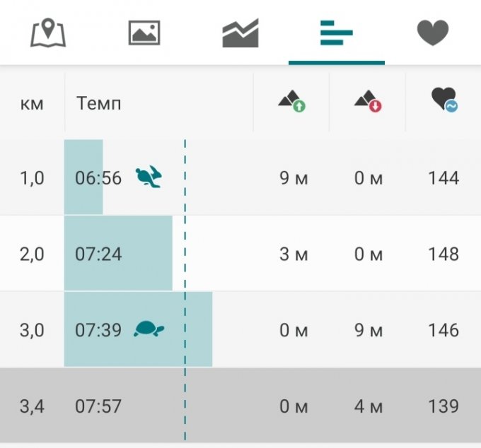This screenshot has width=481, height=448.
Task: Open the heart rate tab
Action: pyautogui.click(x=433, y=33)
